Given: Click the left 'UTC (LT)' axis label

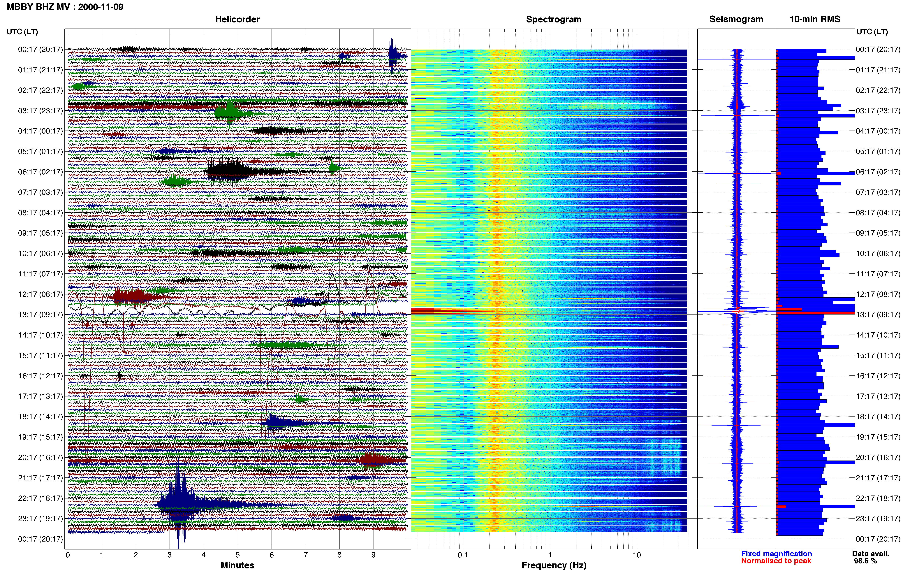Looking at the screenshot, I should 22,31.
